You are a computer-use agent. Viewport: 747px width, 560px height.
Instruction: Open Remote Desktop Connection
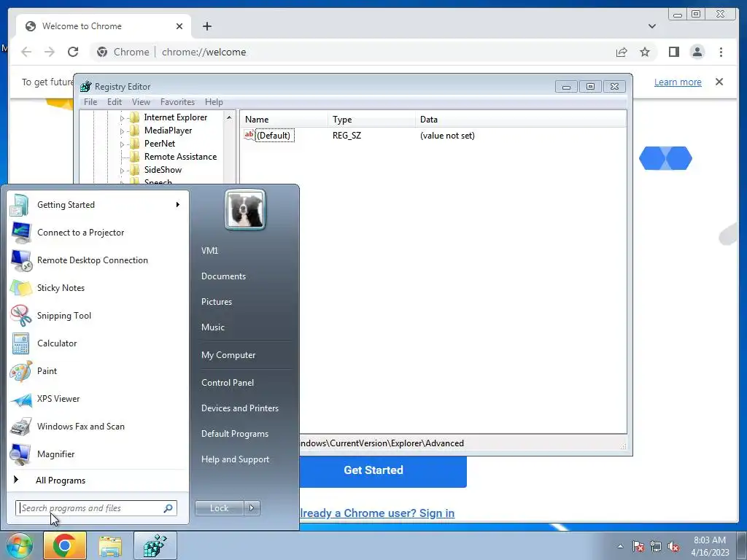[98, 260]
